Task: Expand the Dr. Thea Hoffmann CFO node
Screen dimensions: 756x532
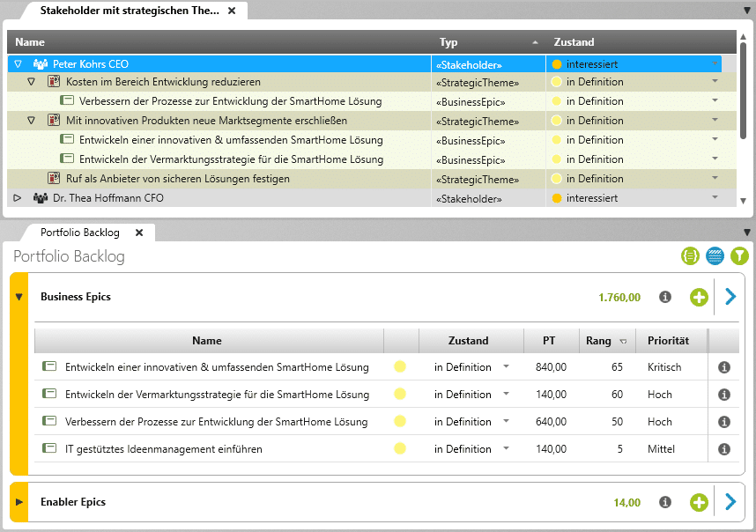Action: 18,198
